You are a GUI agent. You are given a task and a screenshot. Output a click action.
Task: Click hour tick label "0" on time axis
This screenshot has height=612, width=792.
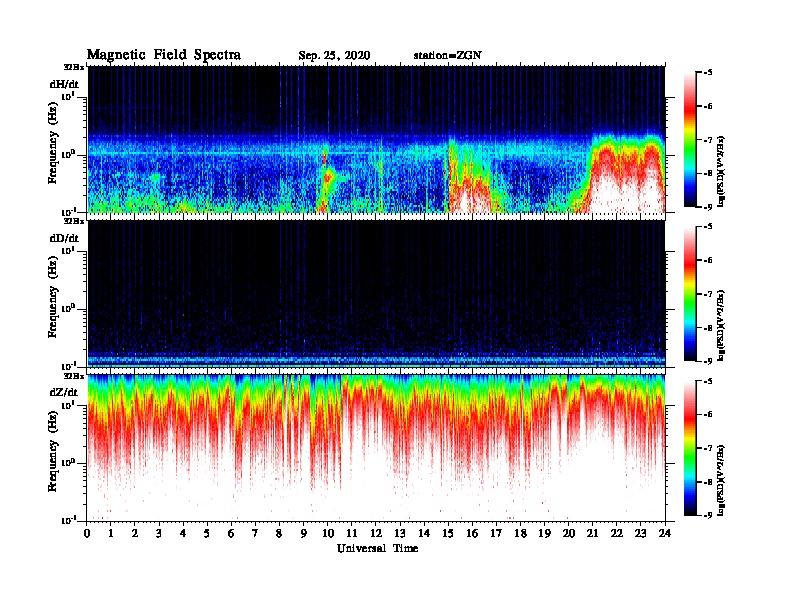pyautogui.click(x=87, y=533)
